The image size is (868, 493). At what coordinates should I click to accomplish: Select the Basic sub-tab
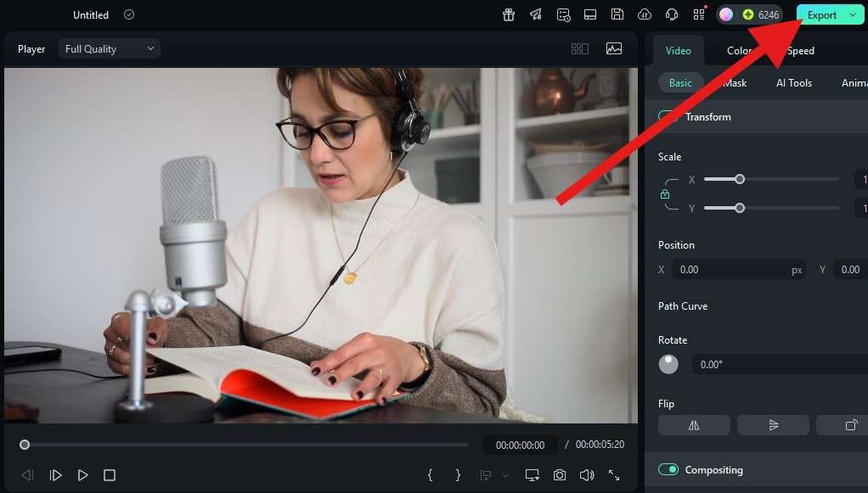point(680,83)
